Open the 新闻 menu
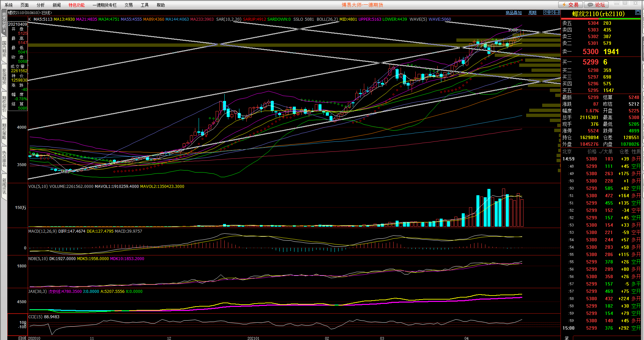Viewport: 644px width, 340px height. coord(56,5)
